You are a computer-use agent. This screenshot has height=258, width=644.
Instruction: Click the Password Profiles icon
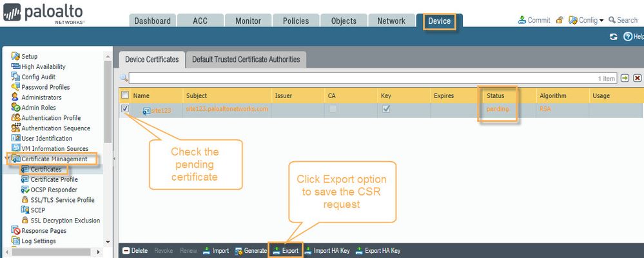pos(15,87)
